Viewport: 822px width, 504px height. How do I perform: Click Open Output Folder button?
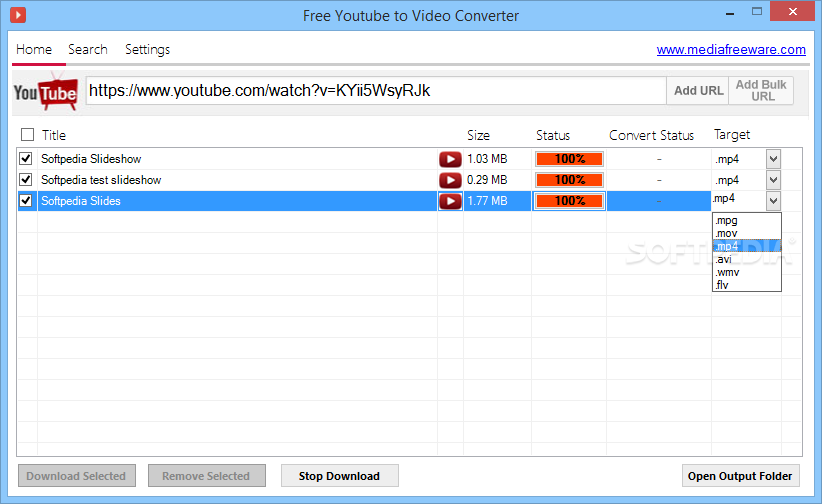coord(740,476)
